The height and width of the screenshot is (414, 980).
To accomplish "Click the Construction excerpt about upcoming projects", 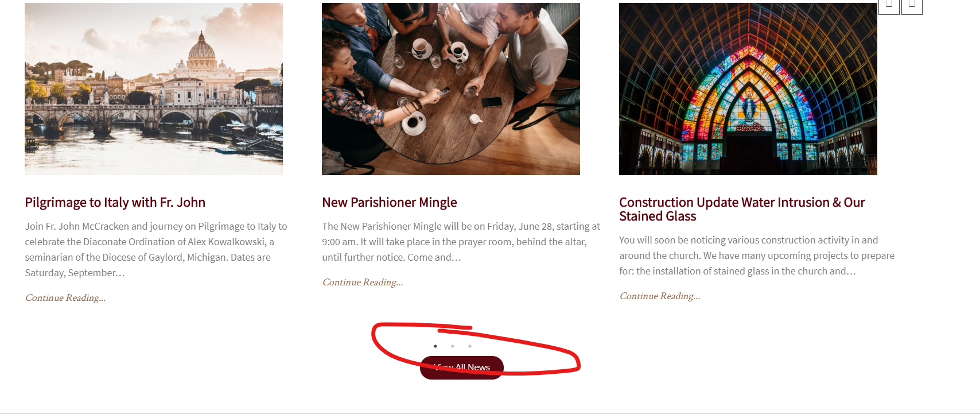I will click(x=757, y=256).
